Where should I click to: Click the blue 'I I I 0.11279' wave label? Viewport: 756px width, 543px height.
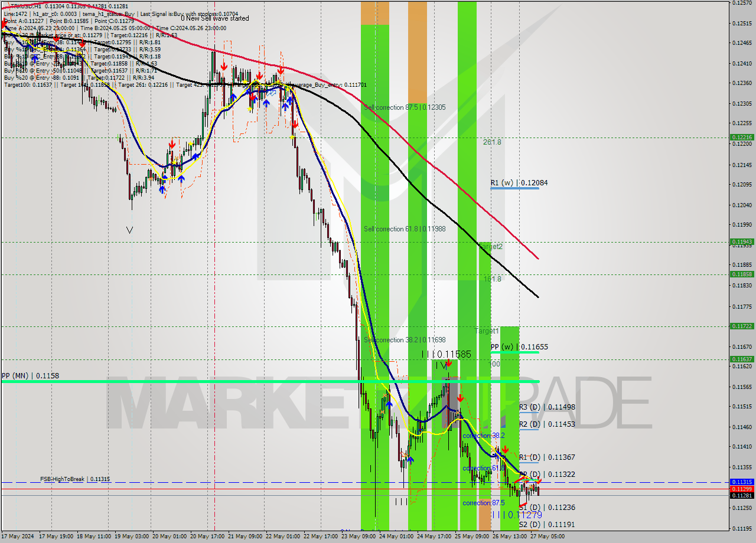517,515
